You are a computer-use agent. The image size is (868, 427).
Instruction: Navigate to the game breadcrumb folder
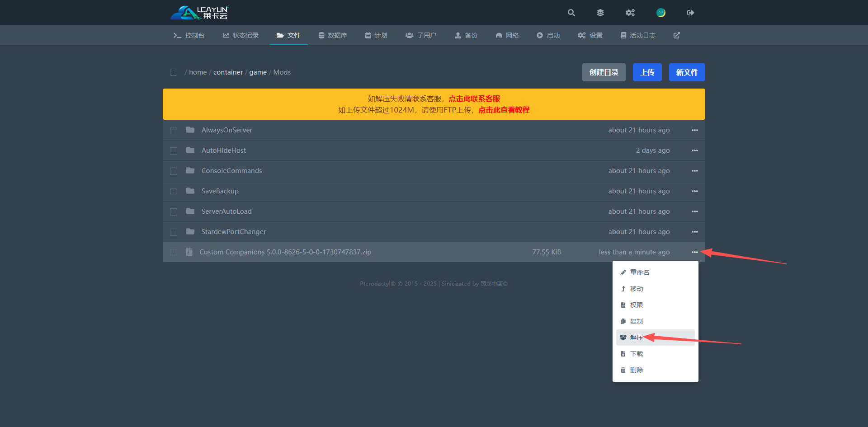point(258,72)
